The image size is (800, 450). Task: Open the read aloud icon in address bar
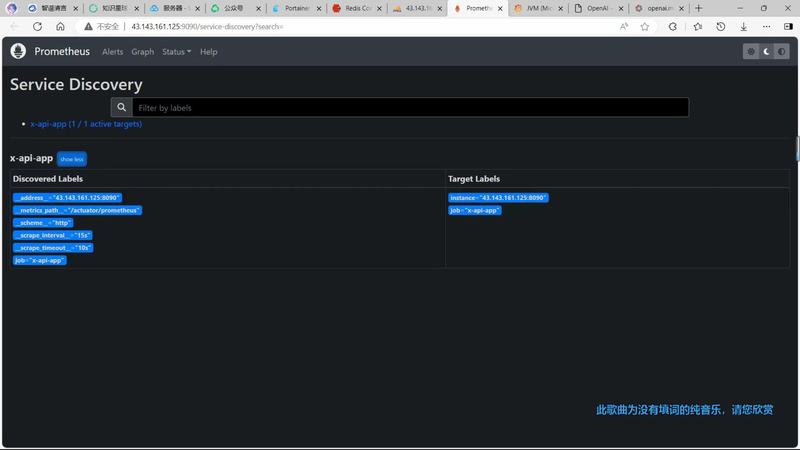[624, 27]
